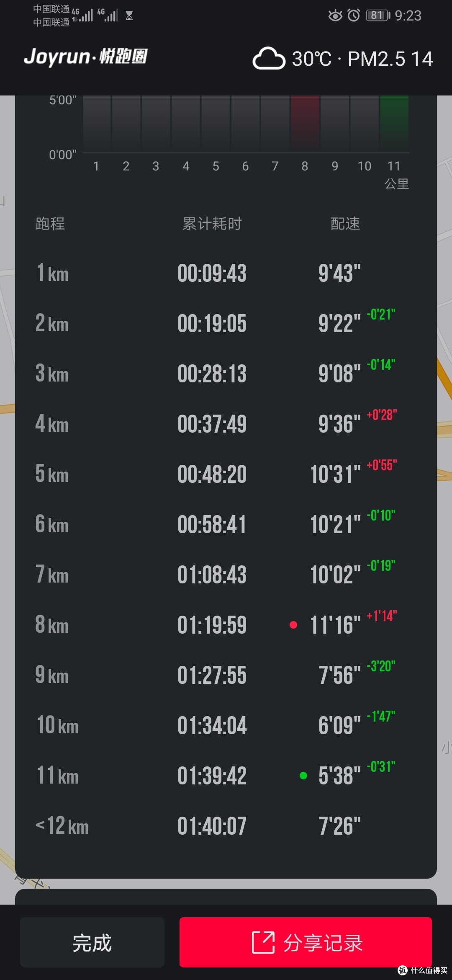Tap the 10 km pace 6'09"
Screen dimensions: 452x980
tap(339, 725)
